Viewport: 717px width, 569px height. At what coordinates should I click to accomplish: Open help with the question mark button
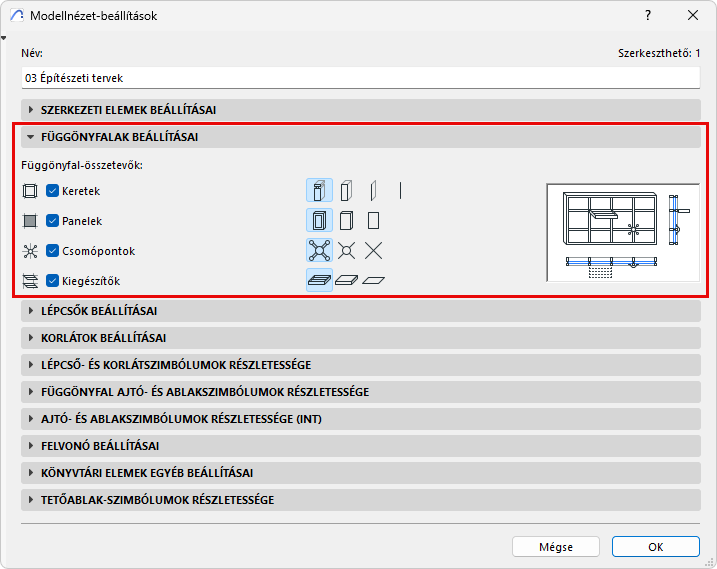pyautogui.click(x=647, y=15)
